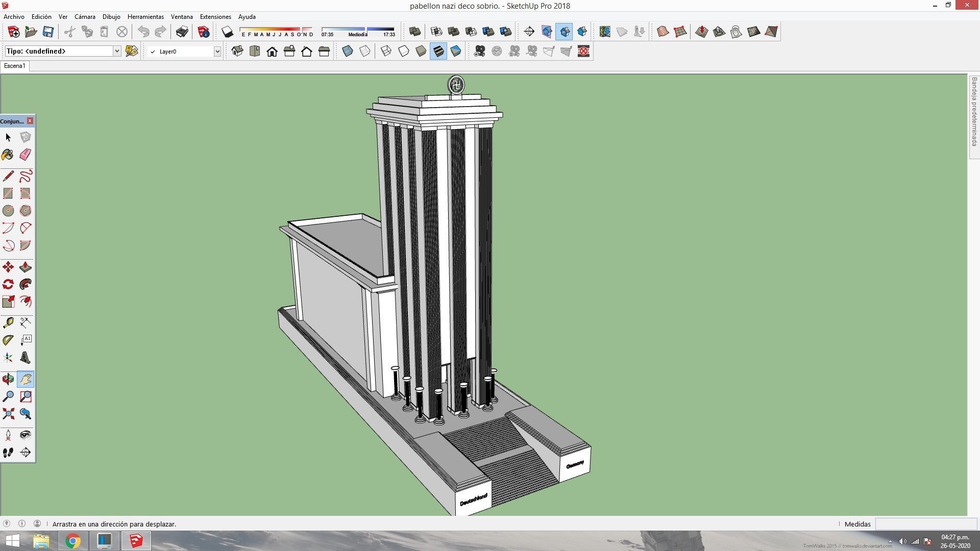Select the Paint Bucket tool
Image resolution: width=980 pixels, height=551 pixels.
point(8,155)
